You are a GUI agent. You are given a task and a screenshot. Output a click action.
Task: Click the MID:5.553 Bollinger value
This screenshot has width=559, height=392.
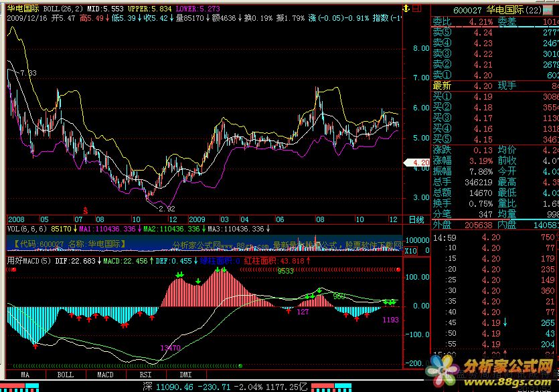106,9
